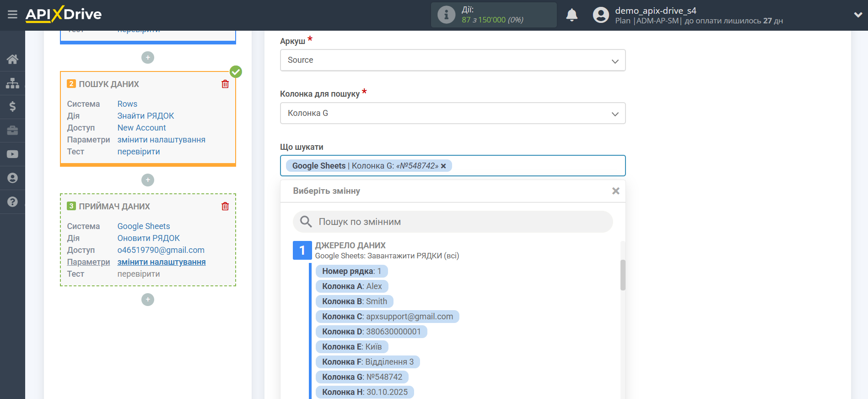Screen dimensions: 868x399
Task: Select variable Колонка E: Київ
Action: [x=352, y=347]
